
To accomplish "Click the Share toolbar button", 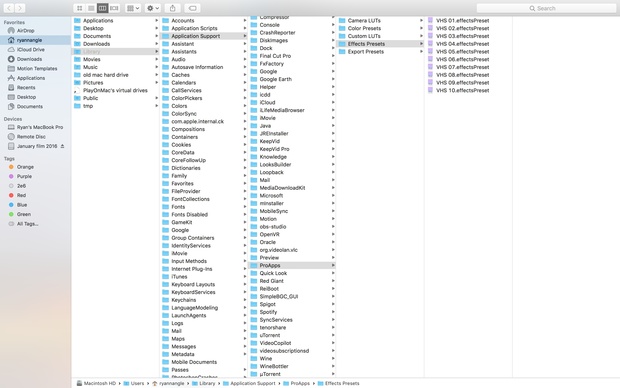I will pyautogui.click(x=173, y=8).
